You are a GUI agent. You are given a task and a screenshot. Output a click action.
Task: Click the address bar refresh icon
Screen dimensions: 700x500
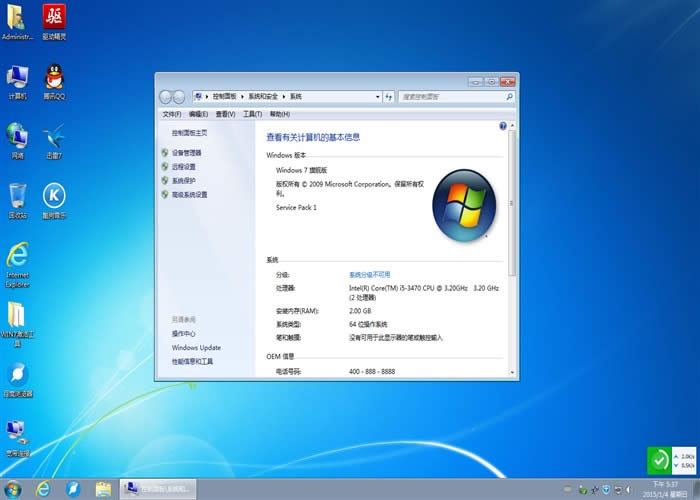386,97
